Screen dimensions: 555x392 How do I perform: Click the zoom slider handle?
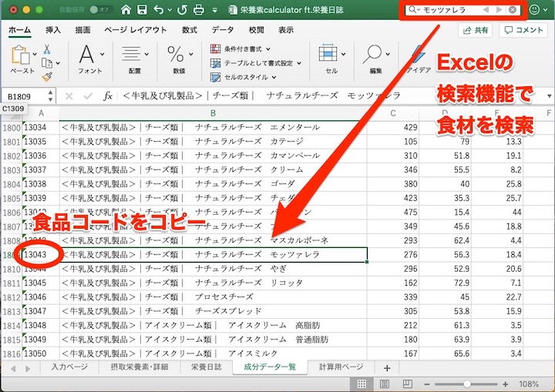pyautogui.click(x=467, y=384)
